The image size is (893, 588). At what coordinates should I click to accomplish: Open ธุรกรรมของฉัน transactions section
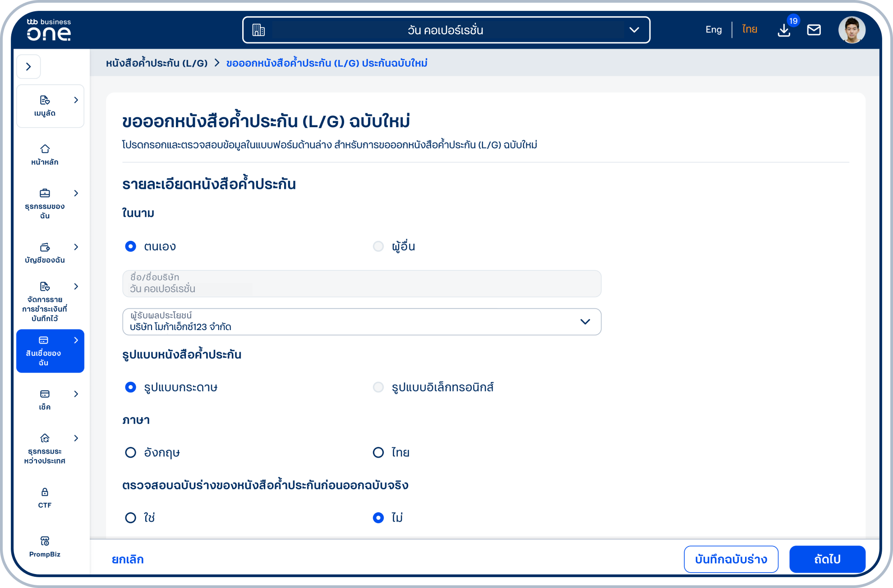45,193
